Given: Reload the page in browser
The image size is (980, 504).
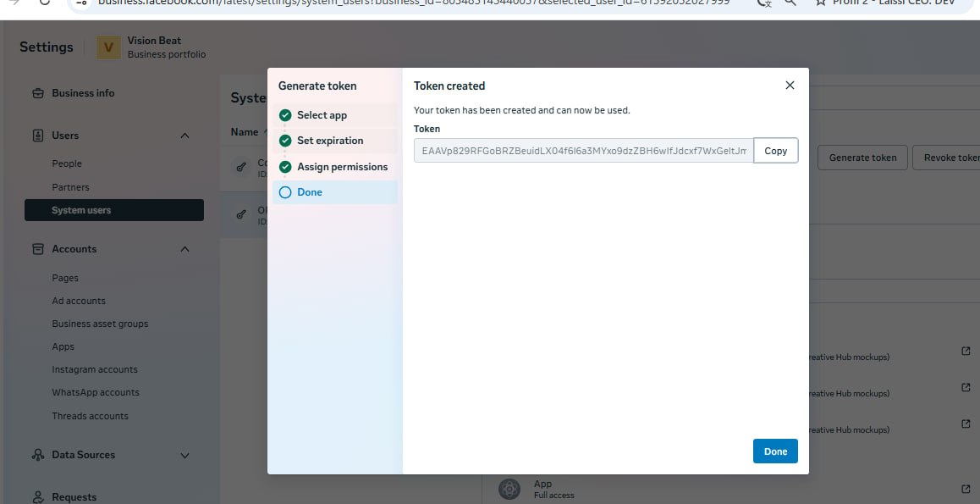Looking at the screenshot, I should [44, 3].
